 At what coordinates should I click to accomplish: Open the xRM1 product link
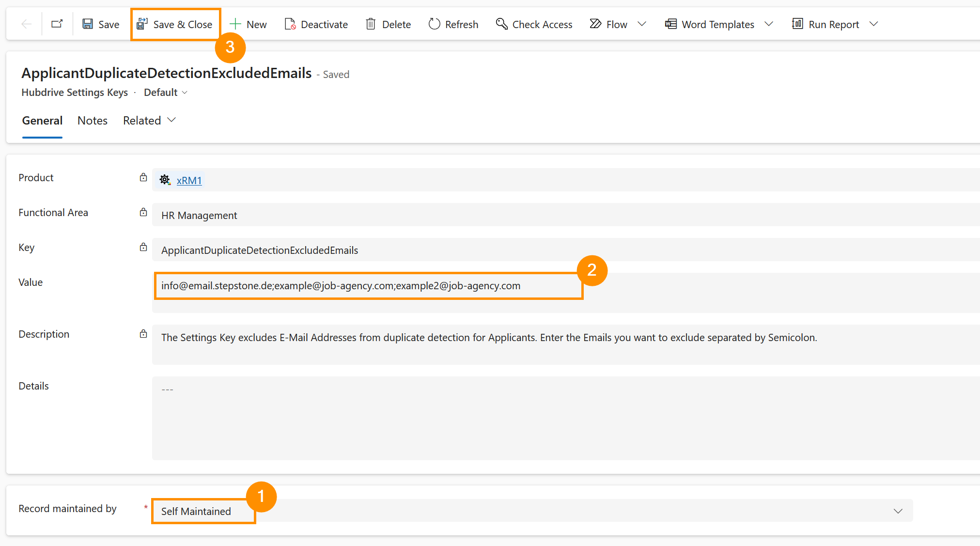pyautogui.click(x=189, y=181)
